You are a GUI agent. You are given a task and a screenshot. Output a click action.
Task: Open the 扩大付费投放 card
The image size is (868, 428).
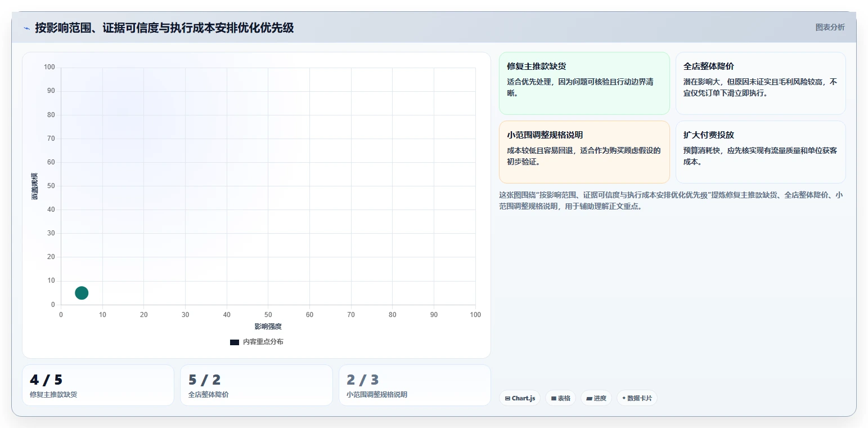[x=761, y=152]
